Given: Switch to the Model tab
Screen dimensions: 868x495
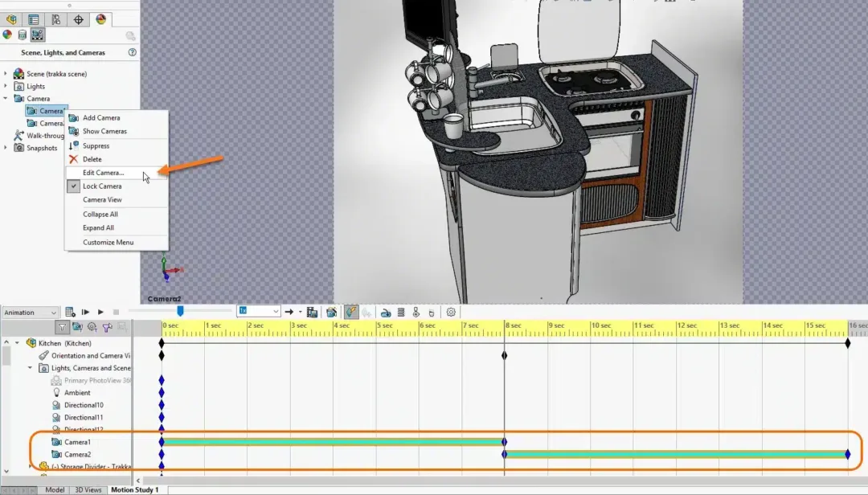Looking at the screenshot, I should tap(55, 489).
